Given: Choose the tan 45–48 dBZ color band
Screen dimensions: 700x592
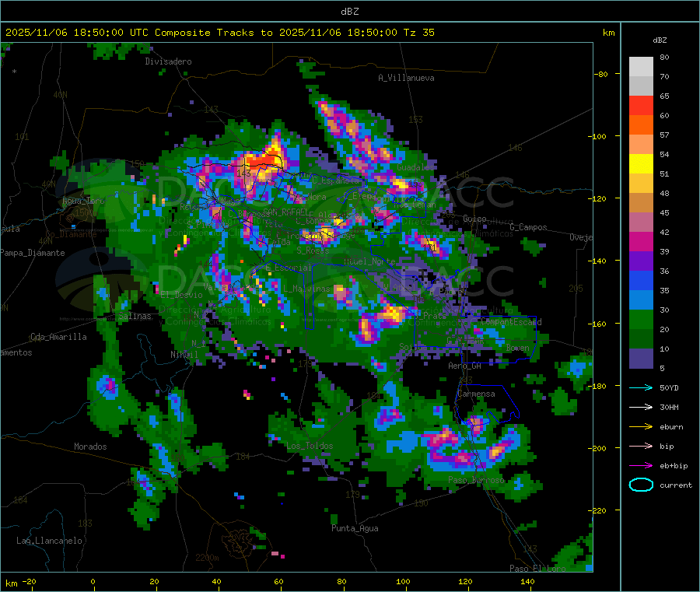Looking at the screenshot, I should pos(641,203).
